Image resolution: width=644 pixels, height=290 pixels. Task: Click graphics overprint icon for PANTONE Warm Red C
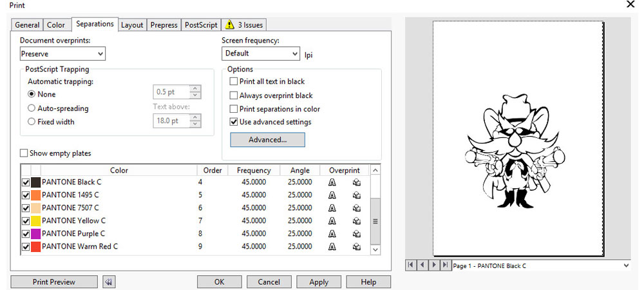[356, 247]
